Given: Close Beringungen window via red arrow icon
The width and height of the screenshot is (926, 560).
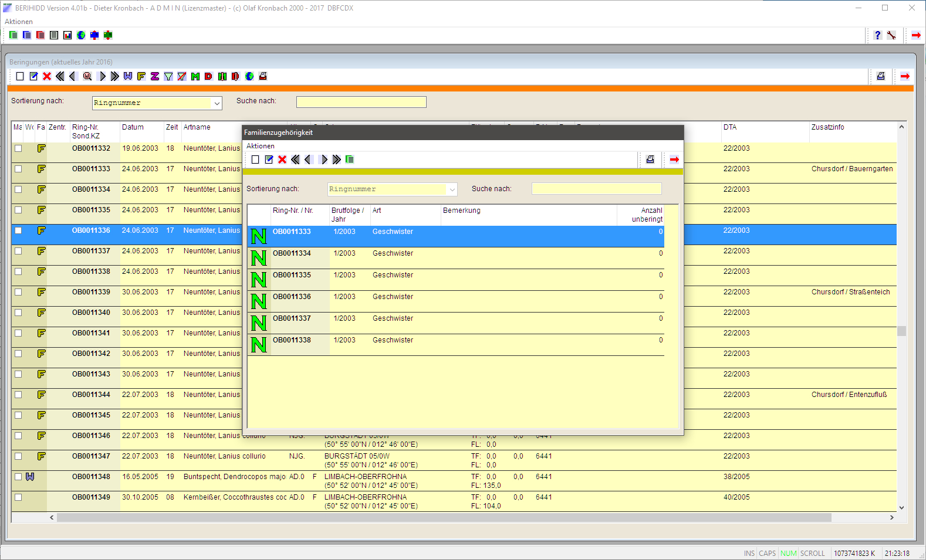Looking at the screenshot, I should tap(905, 76).
